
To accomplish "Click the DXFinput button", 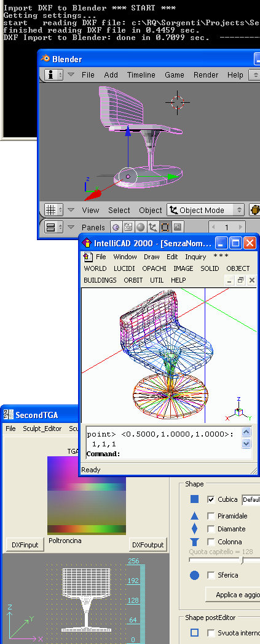I will click(25, 545).
